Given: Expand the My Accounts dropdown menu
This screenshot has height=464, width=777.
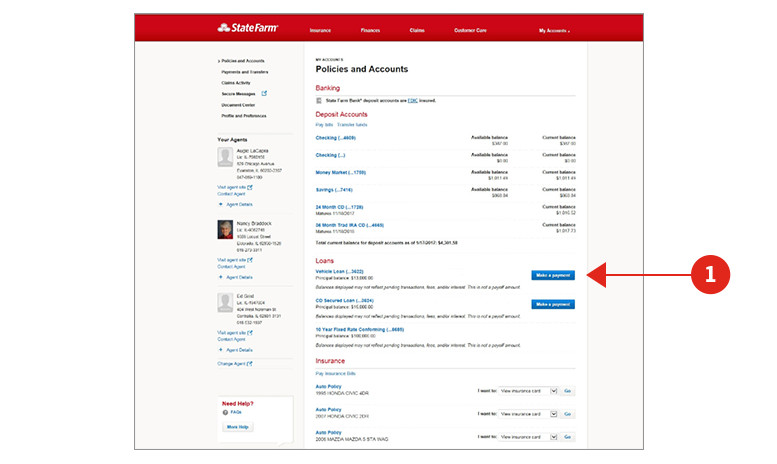Looking at the screenshot, I should coord(554,31).
